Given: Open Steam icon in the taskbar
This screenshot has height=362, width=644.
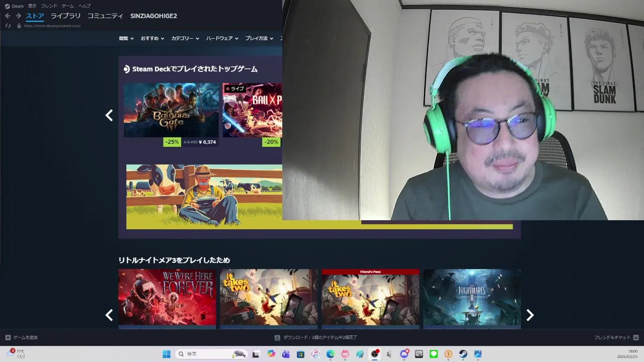Looking at the screenshot, I should pyautogui.click(x=463, y=354).
